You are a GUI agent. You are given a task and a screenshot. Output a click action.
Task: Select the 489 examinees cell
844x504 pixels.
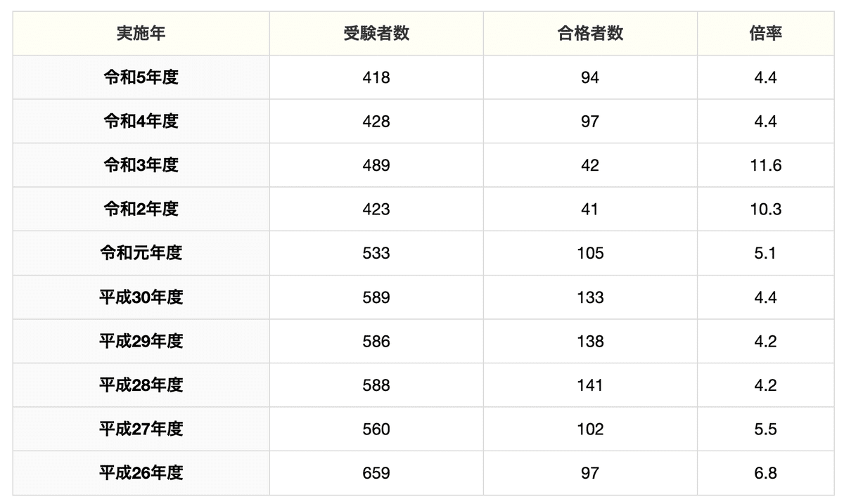(x=376, y=165)
